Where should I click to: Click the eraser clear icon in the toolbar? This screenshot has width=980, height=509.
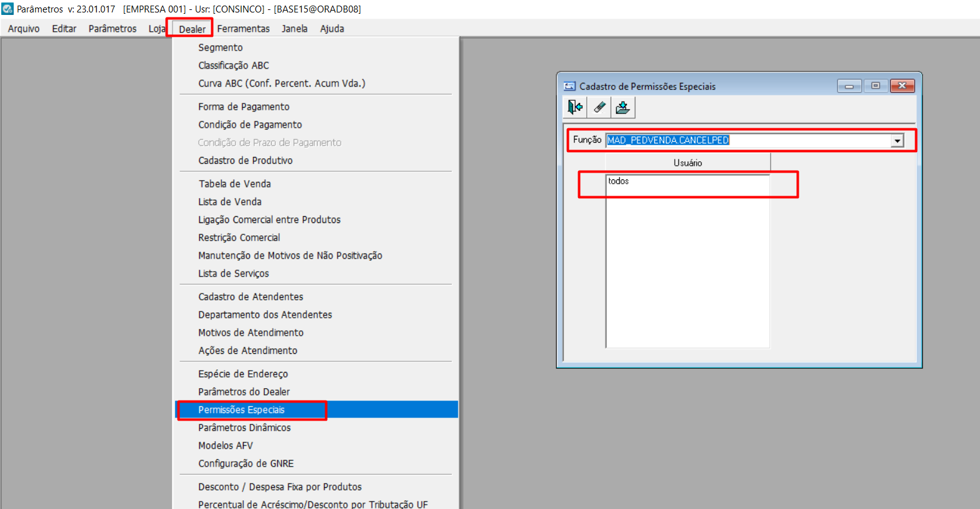tap(599, 108)
